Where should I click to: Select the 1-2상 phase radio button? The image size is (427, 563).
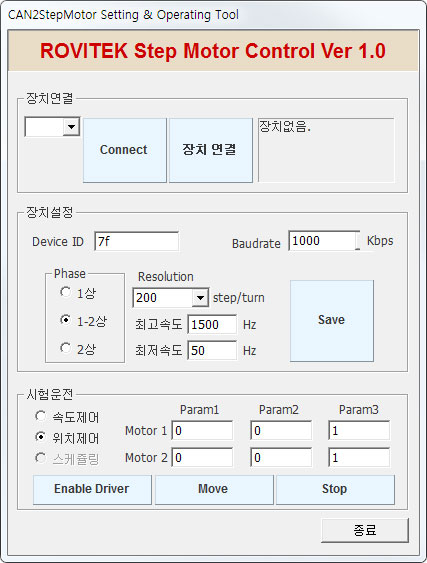(x=65, y=320)
